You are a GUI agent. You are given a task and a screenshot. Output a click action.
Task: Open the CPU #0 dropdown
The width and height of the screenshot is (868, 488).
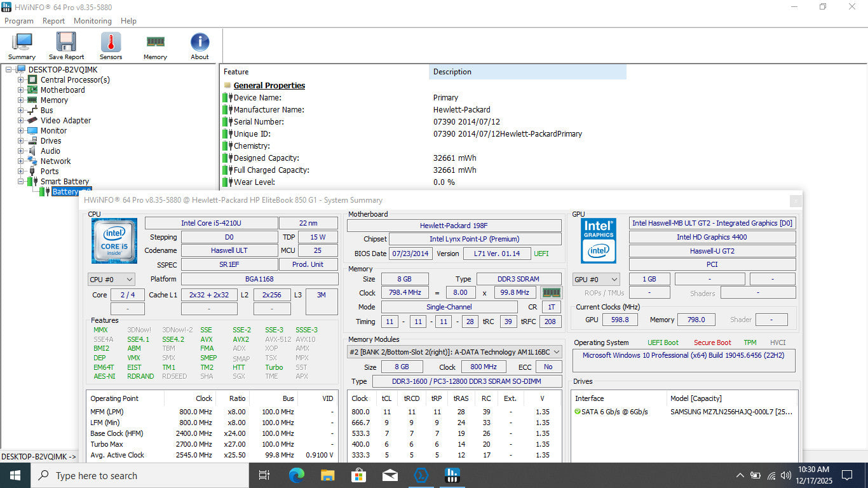pos(112,279)
